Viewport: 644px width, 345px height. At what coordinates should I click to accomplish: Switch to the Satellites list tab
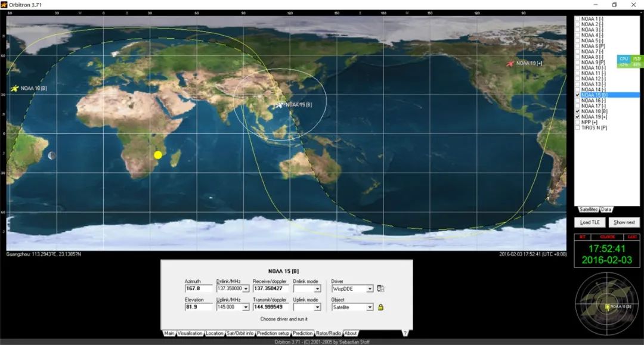point(589,209)
